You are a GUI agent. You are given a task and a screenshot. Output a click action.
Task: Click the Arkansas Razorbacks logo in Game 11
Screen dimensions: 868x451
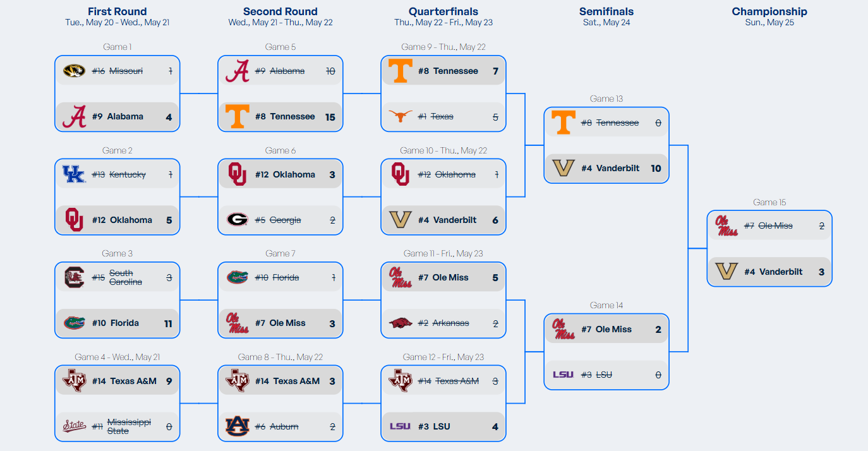point(400,323)
